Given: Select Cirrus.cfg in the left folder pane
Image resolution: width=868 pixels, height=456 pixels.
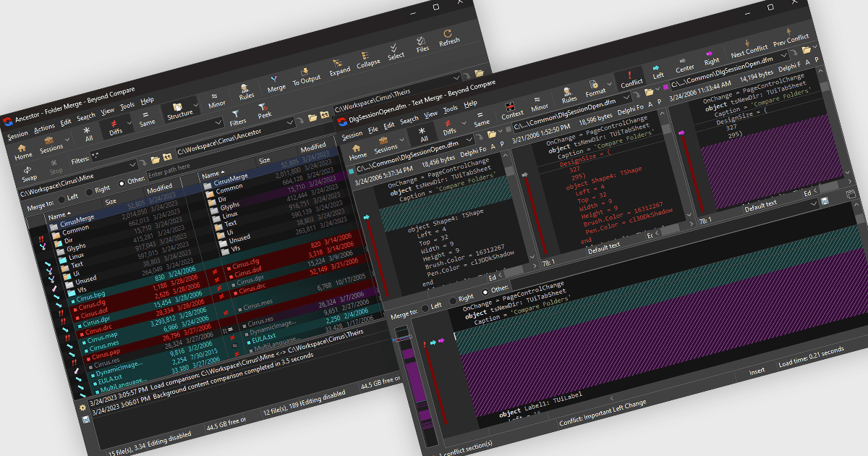Looking at the screenshot, I should click(x=93, y=304).
